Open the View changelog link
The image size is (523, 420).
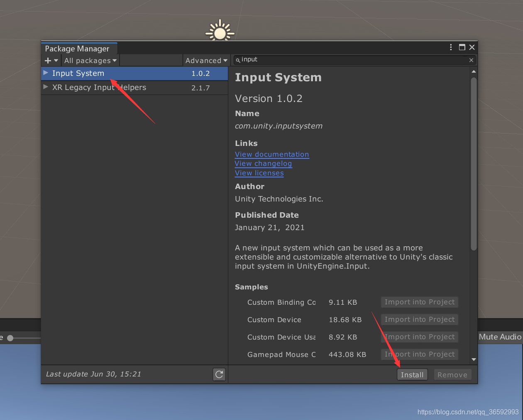263,164
